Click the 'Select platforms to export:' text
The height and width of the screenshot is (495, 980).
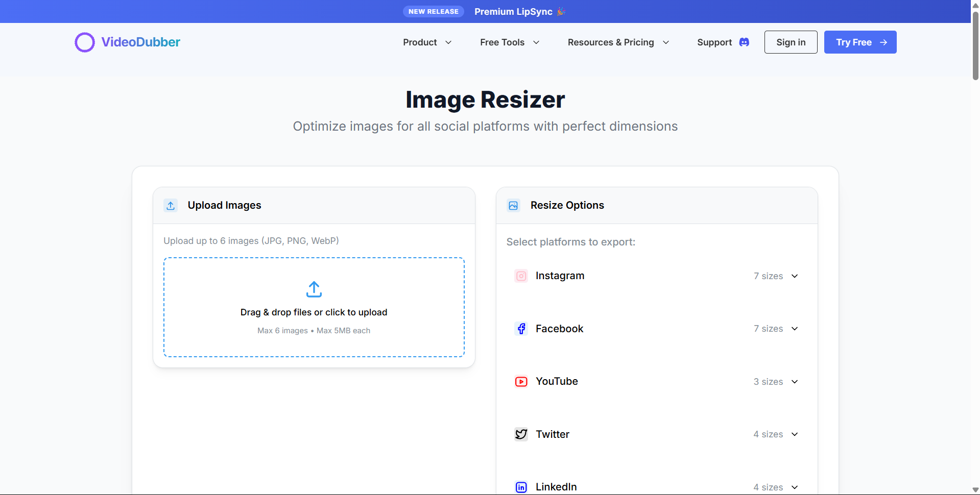[x=571, y=242]
